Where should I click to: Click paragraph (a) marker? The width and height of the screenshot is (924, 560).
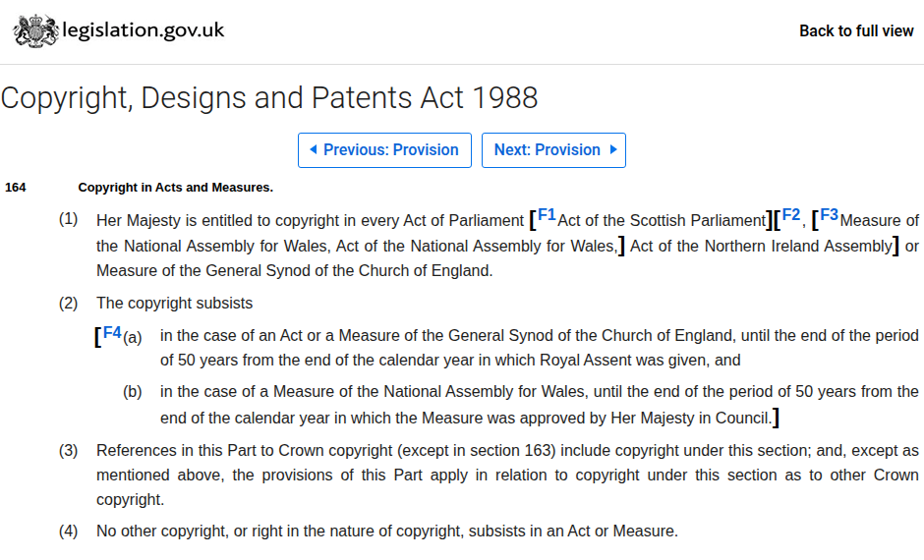pyautogui.click(x=133, y=337)
